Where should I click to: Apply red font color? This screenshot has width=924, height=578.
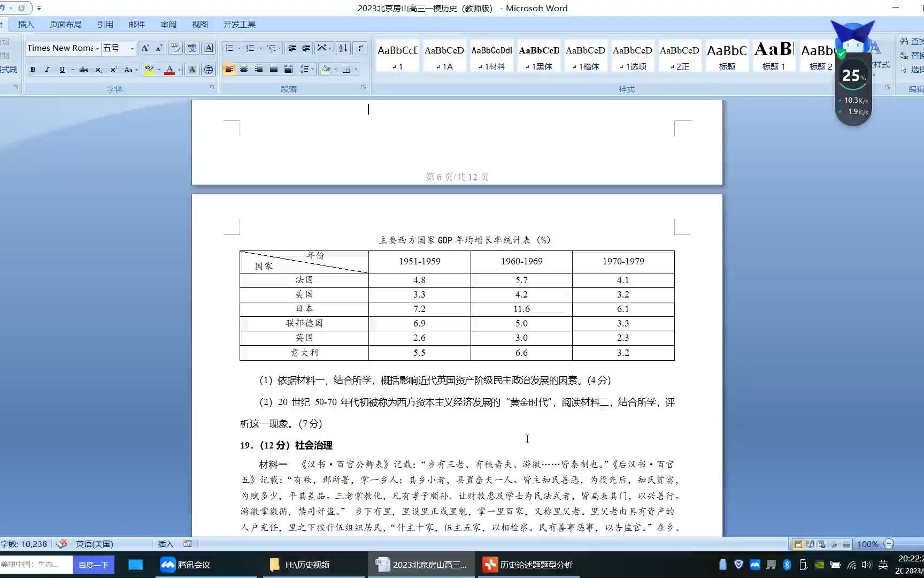pos(170,70)
